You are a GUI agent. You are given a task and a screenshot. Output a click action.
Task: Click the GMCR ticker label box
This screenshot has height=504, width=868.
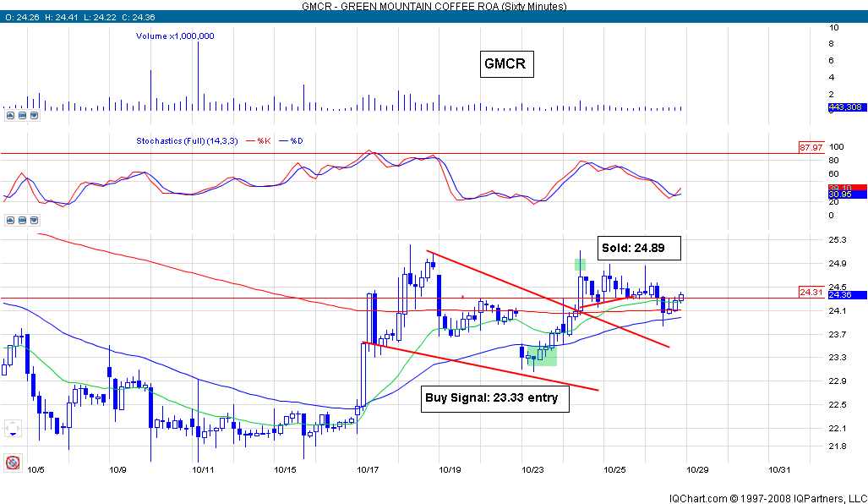point(507,63)
